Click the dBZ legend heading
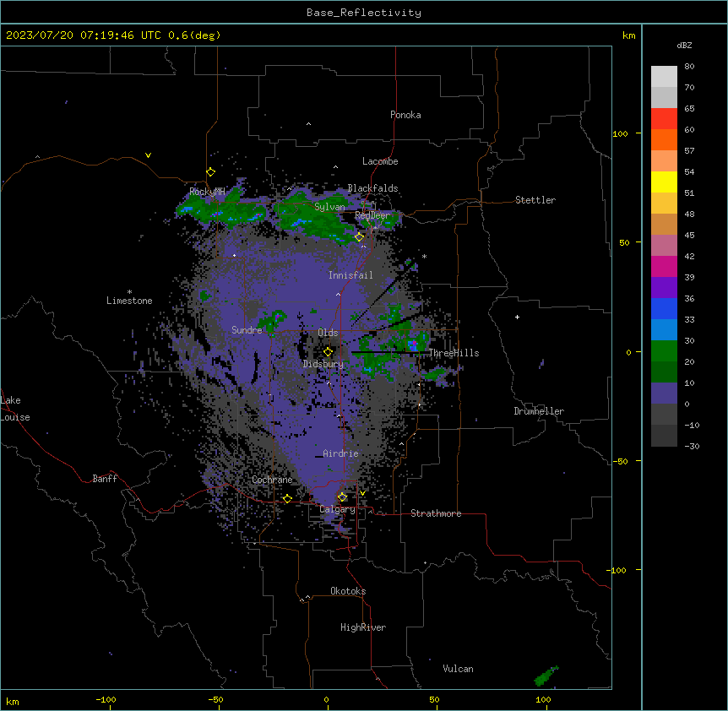This screenshot has height=711, width=728. pos(684,45)
